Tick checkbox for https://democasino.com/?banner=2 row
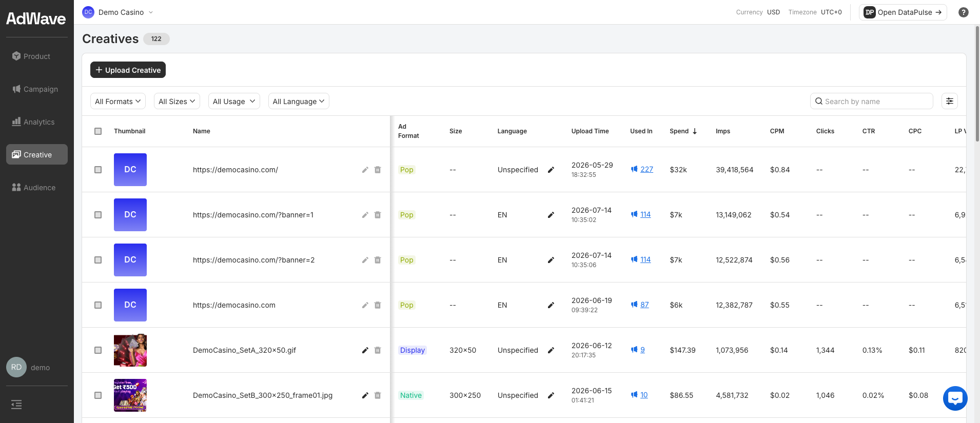980x423 pixels. tap(98, 260)
